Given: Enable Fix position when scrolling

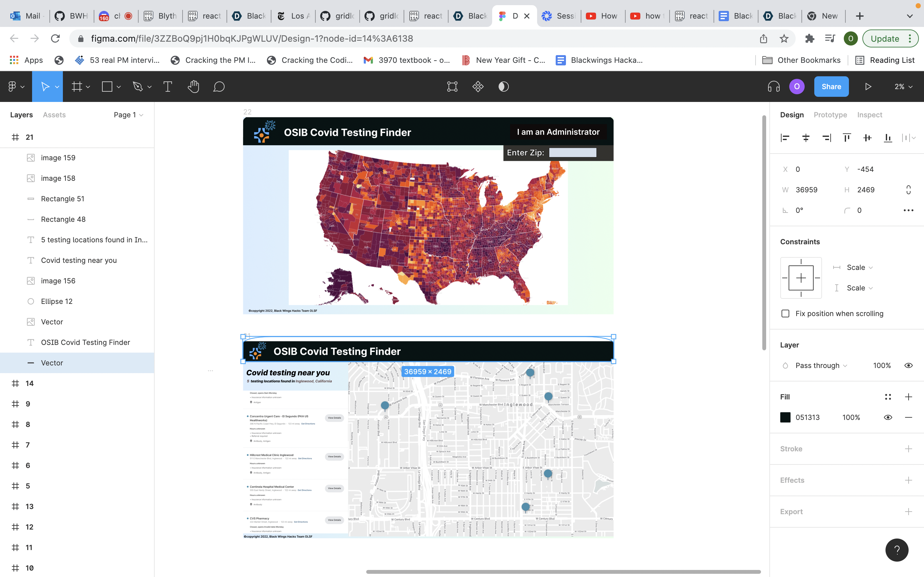Looking at the screenshot, I should [785, 313].
